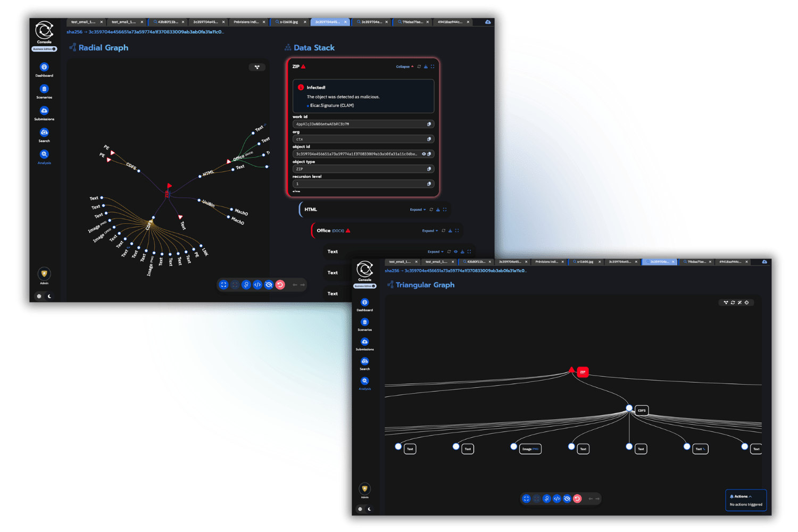
Task: Select the red ZIP node in the Triangular Graph
Action: [x=582, y=372]
